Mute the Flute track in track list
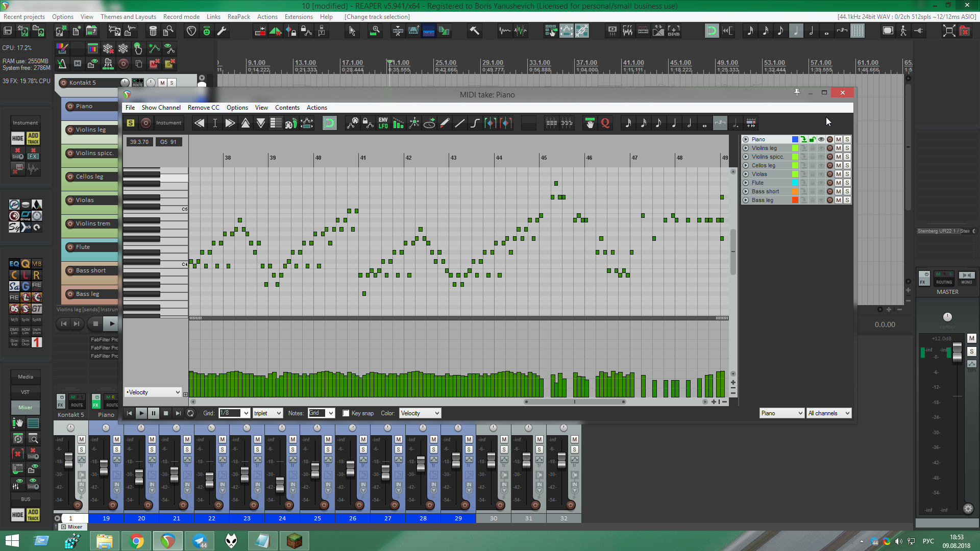 [838, 183]
